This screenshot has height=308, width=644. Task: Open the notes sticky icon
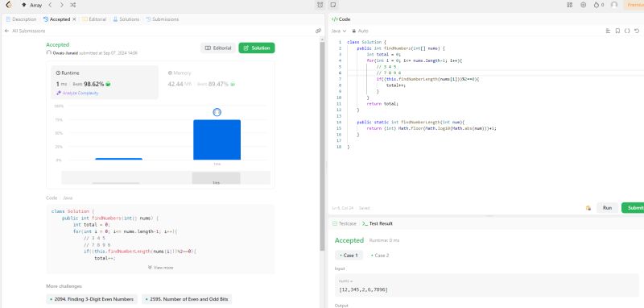(x=333, y=5)
